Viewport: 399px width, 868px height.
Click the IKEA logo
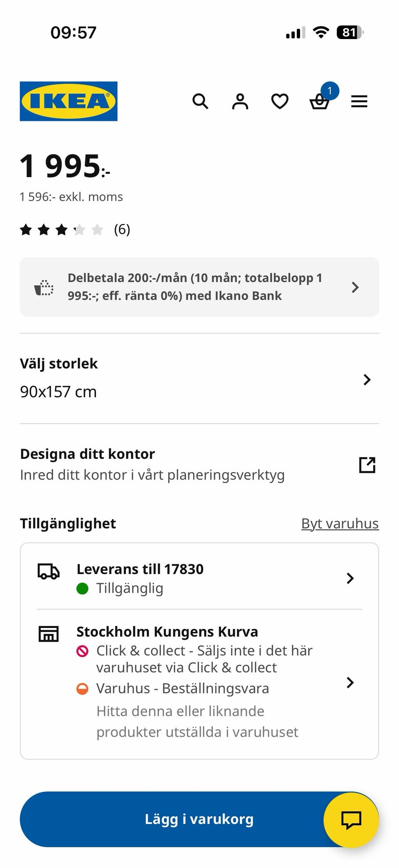pos(69,101)
